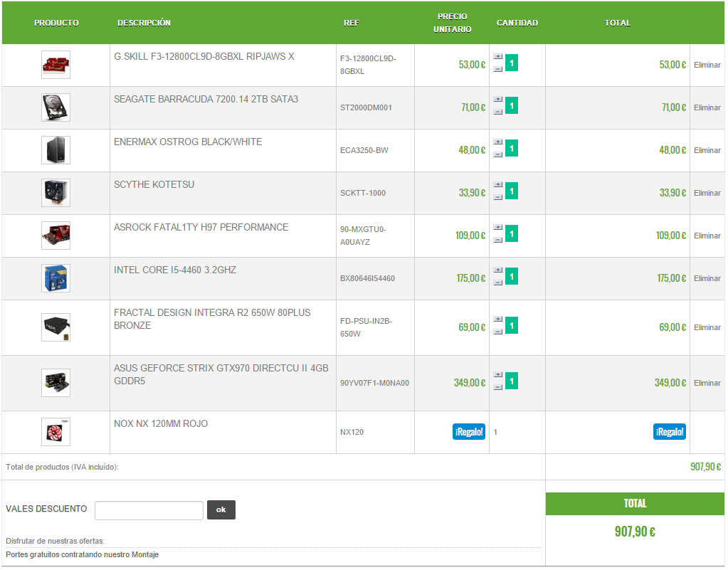The width and height of the screenshot is (728, 570).
Task: Open FRACTAL DESIGN INTEGRA R2 650W description
Action: tap(212, 320)
